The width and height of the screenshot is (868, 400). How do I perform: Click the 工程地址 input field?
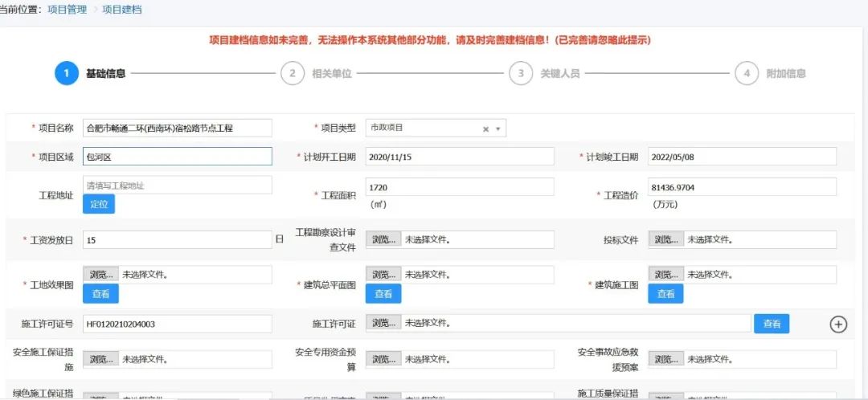pyautogui.click(x=178, y=186)
